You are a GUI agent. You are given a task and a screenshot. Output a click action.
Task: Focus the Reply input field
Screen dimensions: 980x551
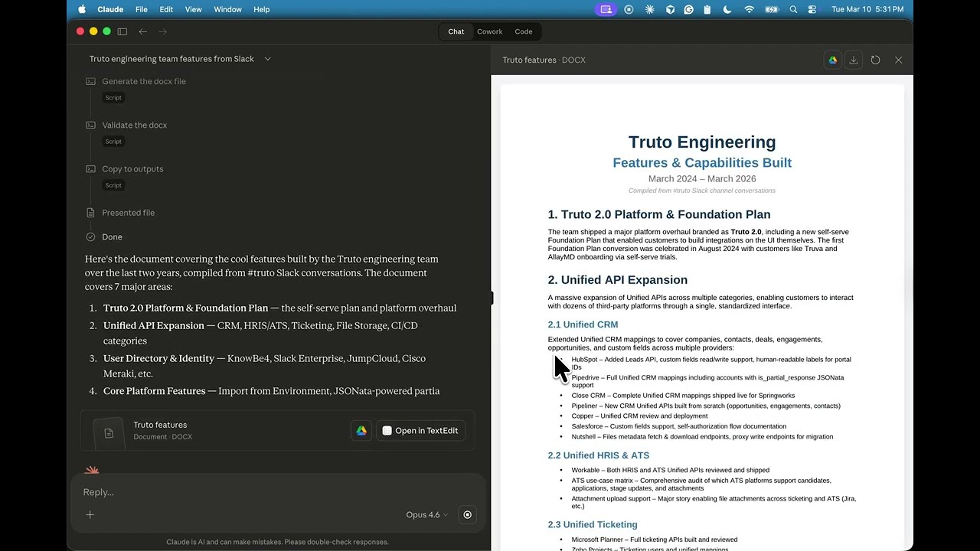coord(278,492)
